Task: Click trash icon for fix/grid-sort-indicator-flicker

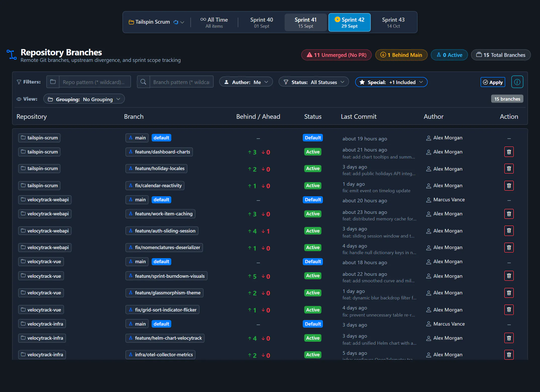Action: tap(509, 309)
